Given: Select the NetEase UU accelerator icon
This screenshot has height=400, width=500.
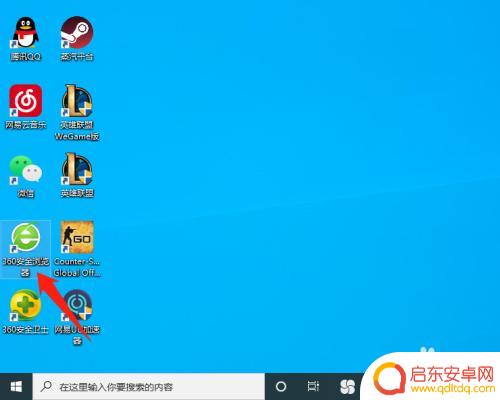Looking at the screenshot, I should [77, 305].
